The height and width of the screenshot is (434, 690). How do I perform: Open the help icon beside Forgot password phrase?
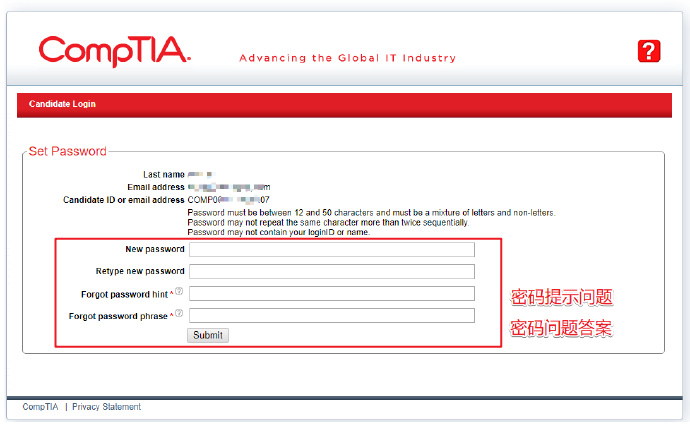coord(179,313)
